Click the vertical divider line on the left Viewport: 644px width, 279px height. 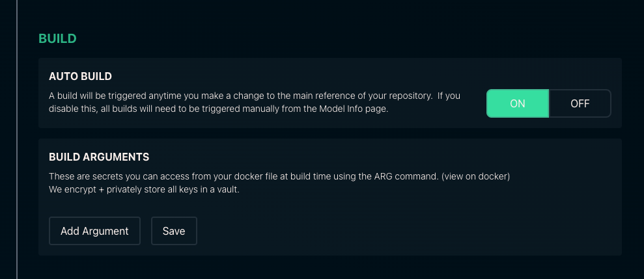click(x=17, y=139)
